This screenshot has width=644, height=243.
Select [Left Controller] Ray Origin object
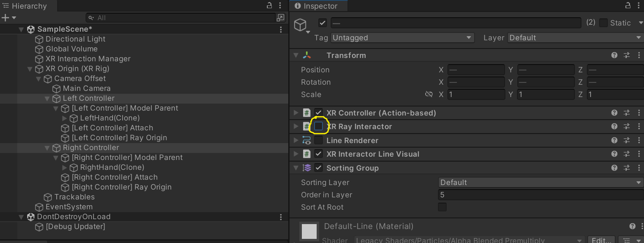(119, 138)
